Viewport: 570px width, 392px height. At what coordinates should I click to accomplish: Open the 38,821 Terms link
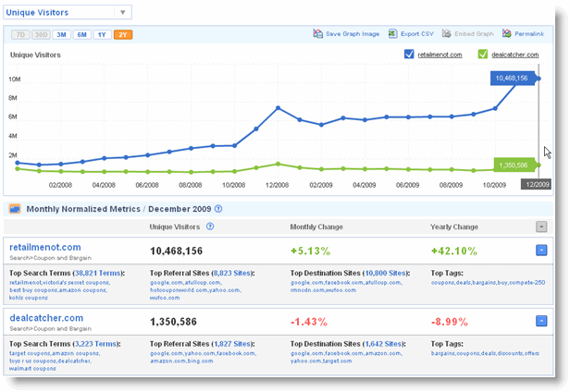point(97,274)
